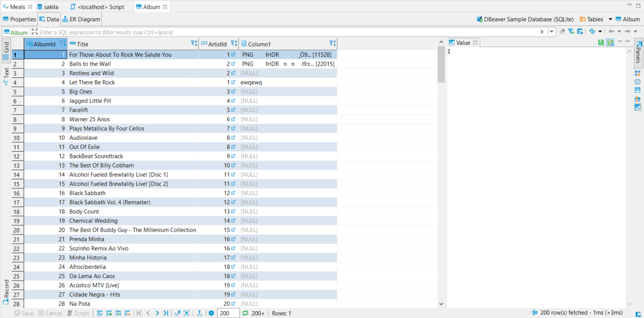Image resolution: width=644 pixels, height=318 pixels.
Task: Click the Cancel button in bottom toolbar
Action: click(50, 313)
